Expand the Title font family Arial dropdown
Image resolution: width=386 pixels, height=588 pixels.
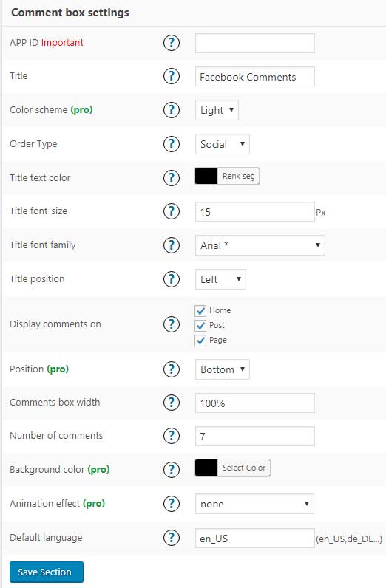point(260,245)
